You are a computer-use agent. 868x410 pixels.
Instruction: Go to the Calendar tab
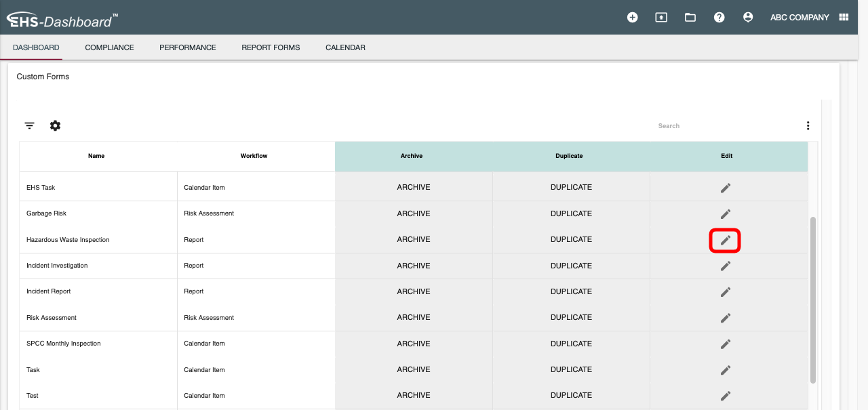345,47
